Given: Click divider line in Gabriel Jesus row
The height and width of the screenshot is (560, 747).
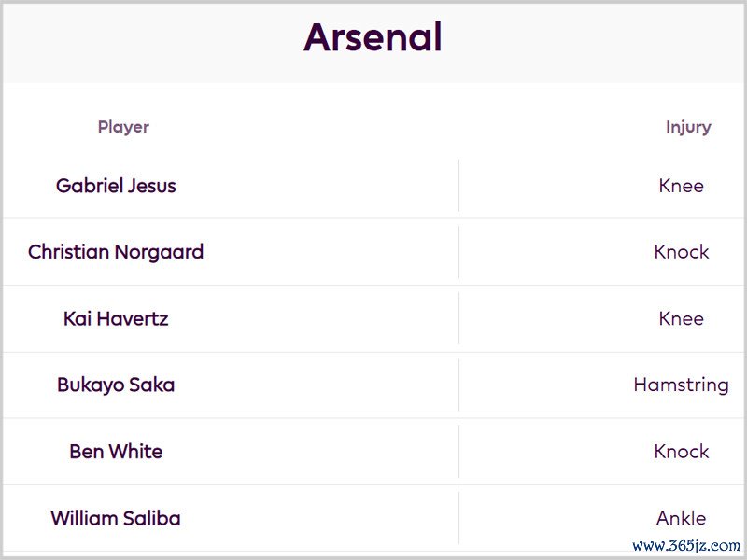Looking at the screenshot, I should (458, 186).
